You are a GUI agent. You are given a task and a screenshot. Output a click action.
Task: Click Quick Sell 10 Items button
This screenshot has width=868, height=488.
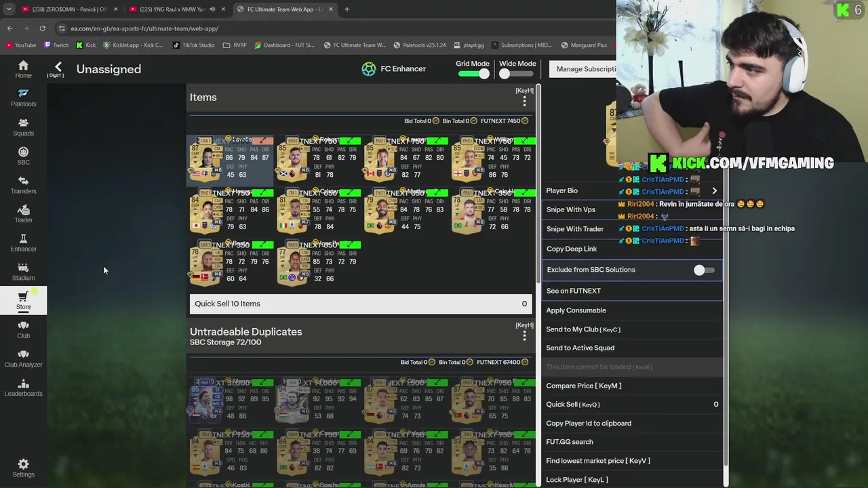pyautogui.click(x=361, y=304)
